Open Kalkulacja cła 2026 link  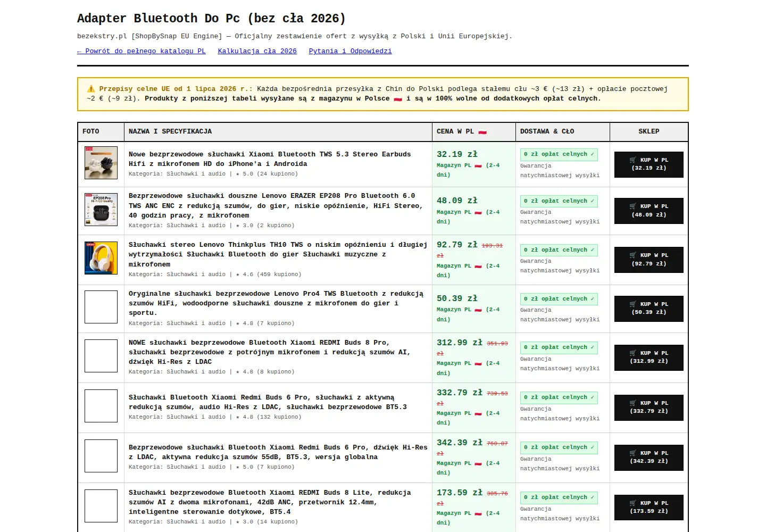pos(257,51)
